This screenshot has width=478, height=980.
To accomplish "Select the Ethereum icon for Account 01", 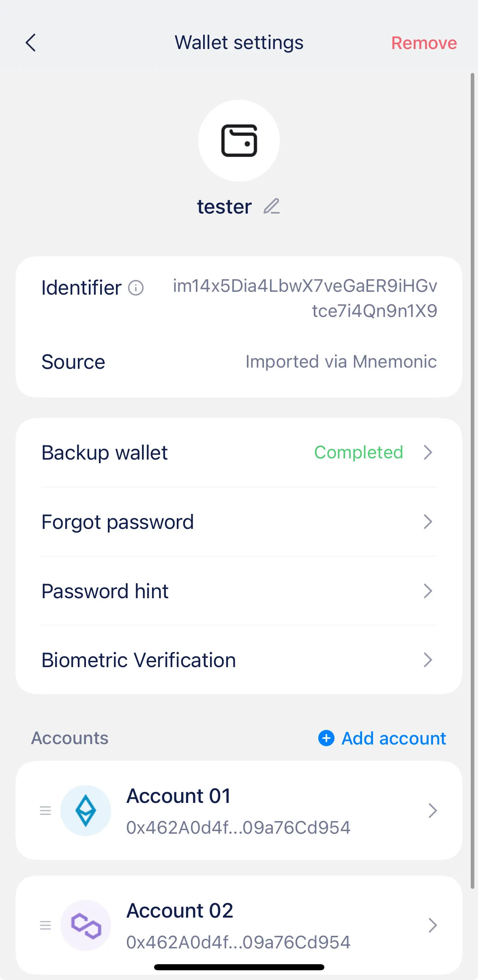I will click(x=86, y=810).
